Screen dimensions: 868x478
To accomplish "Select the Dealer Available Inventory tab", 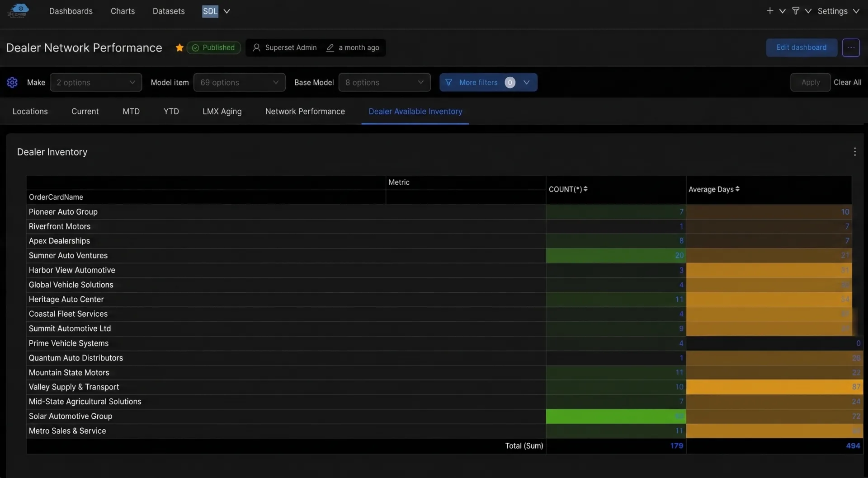I will tap(415, 111).
